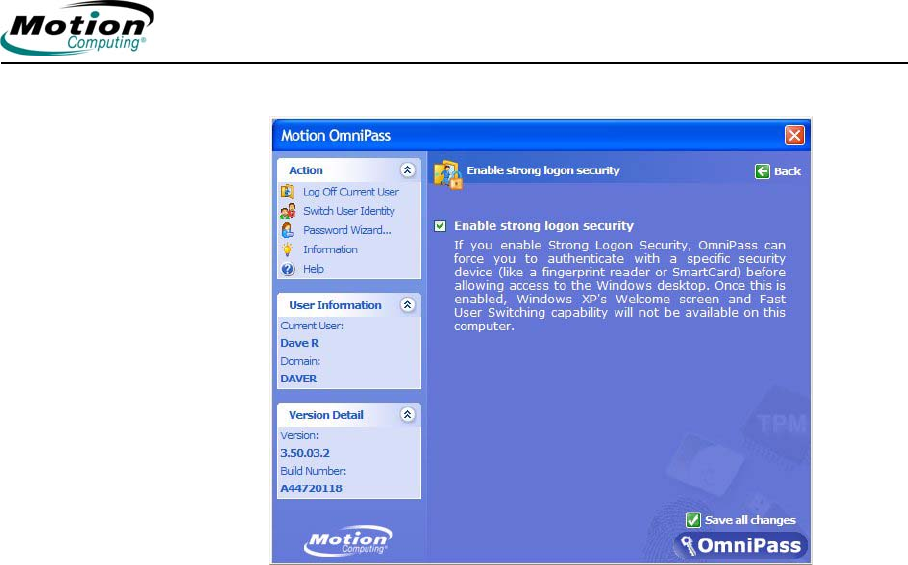Screen dimensions: 908x565
Task: Click the User Information header title
Action: click(335, 305)
